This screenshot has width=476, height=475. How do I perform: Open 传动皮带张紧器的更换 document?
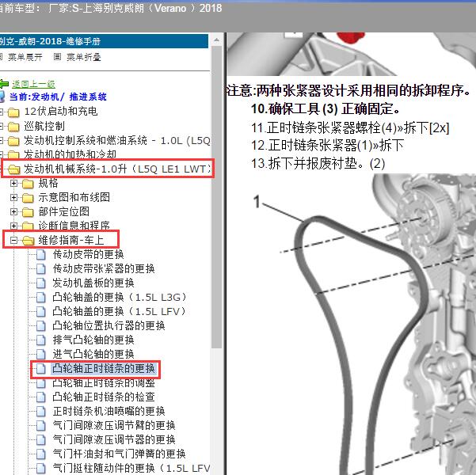point(104,268)
